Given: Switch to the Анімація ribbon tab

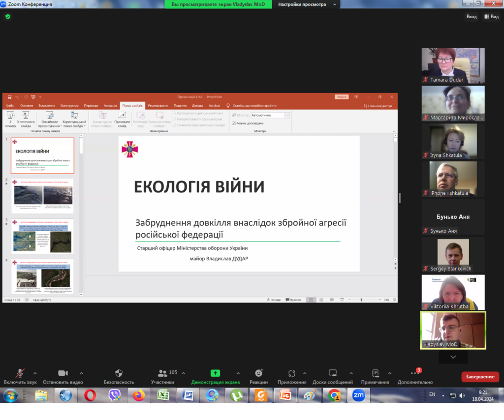Looking at the screenshot, I should 111,105.
